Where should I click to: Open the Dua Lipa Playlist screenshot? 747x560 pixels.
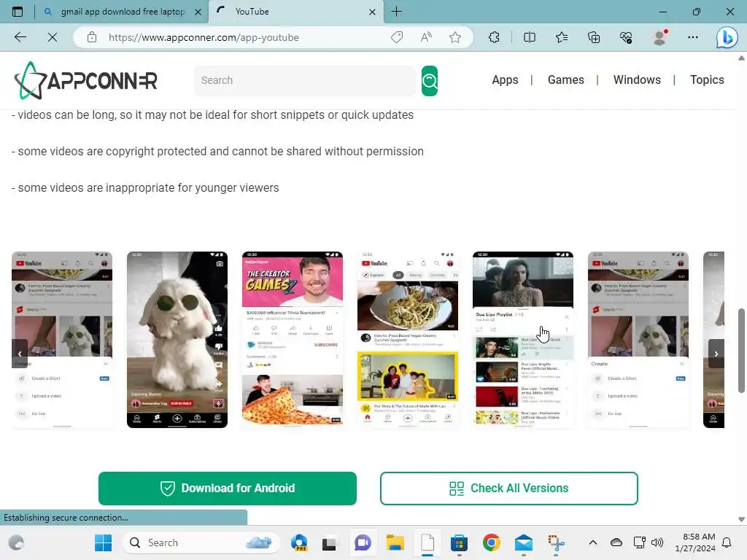point(523,340)
